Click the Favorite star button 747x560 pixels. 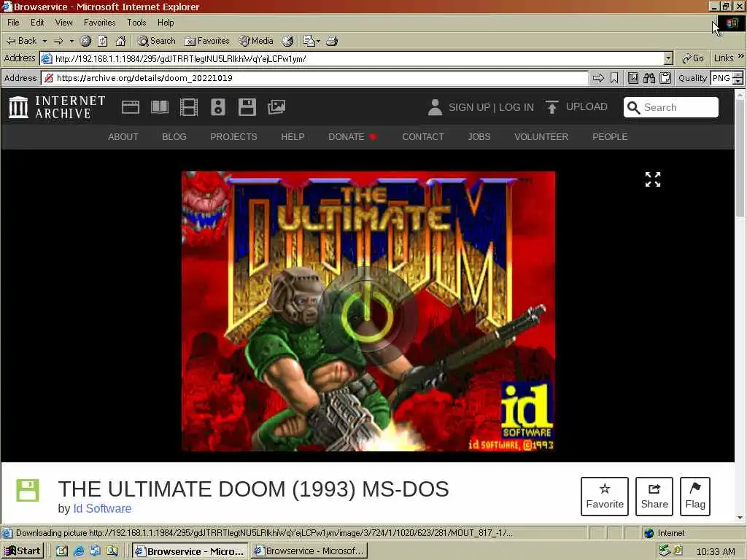coord(605,496)
